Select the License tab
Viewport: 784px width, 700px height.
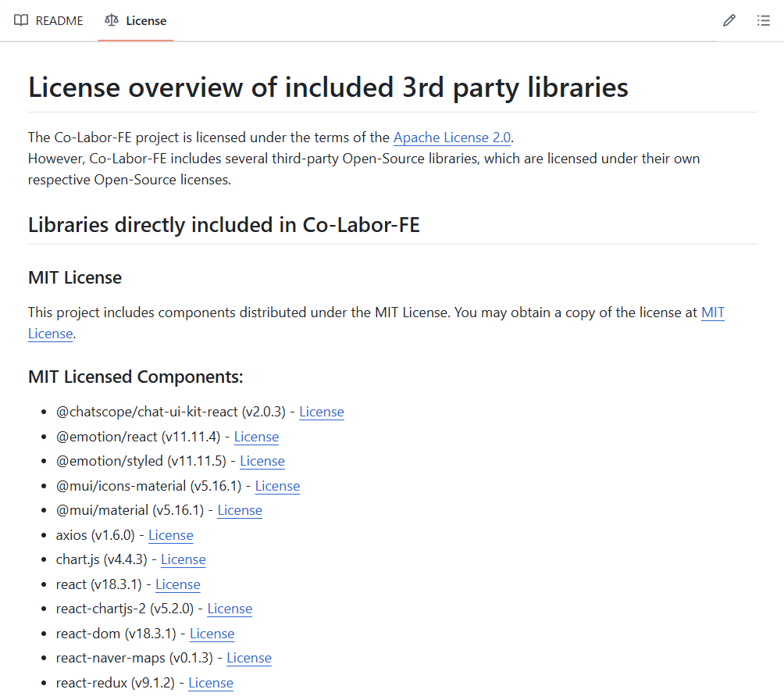pyautogui.click(x=136, y=20)
